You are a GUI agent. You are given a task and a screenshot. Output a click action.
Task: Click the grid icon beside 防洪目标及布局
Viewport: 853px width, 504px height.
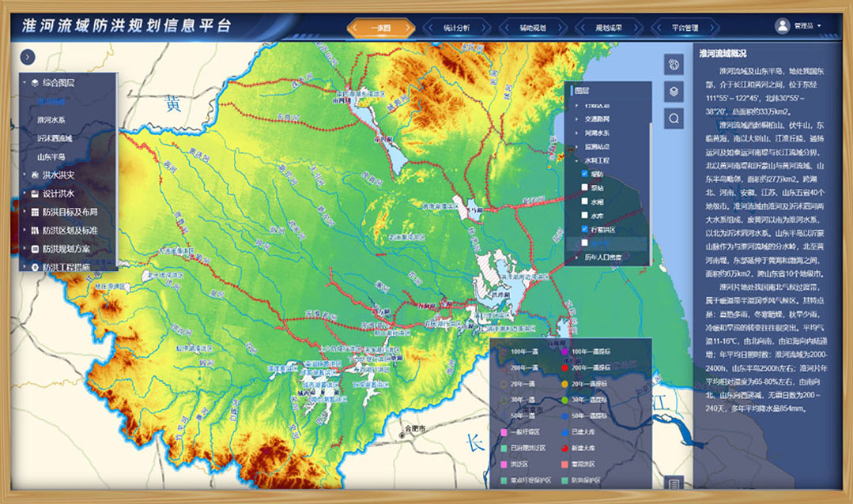click(35, 212)
